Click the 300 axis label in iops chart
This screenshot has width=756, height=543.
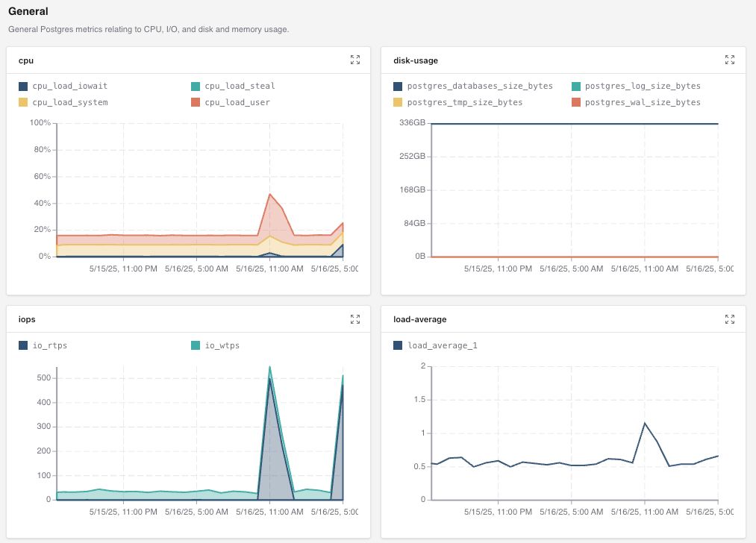(44, 427)
